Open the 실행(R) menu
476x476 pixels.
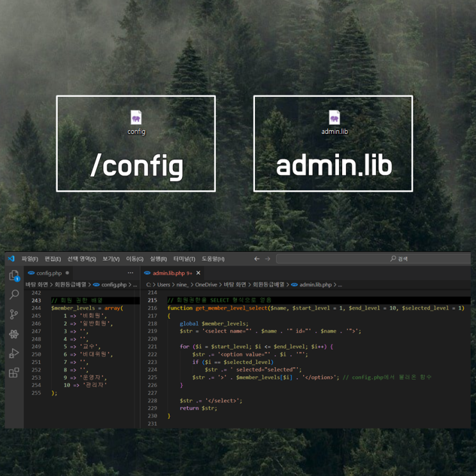tap(158, 259)
